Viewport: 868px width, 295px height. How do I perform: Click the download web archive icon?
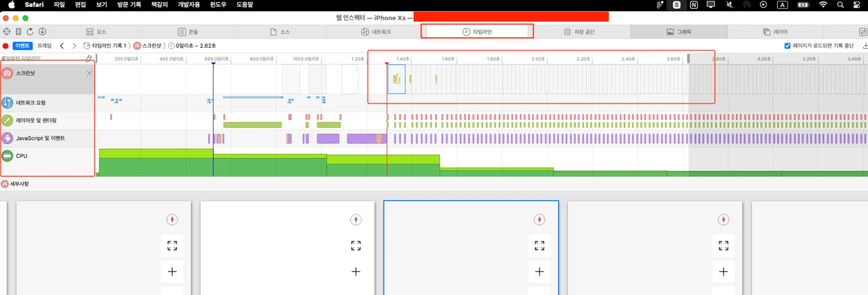tap(42, 32)
